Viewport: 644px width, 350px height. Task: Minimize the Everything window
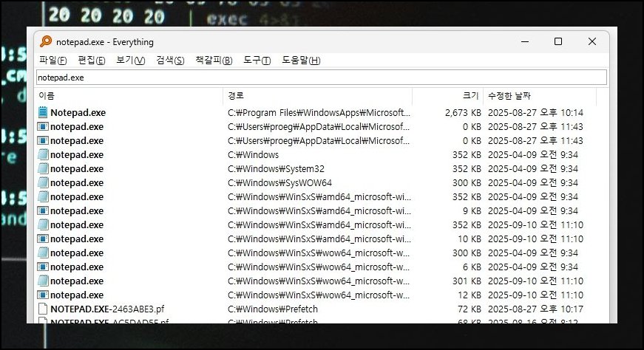[x=525, y=41]
